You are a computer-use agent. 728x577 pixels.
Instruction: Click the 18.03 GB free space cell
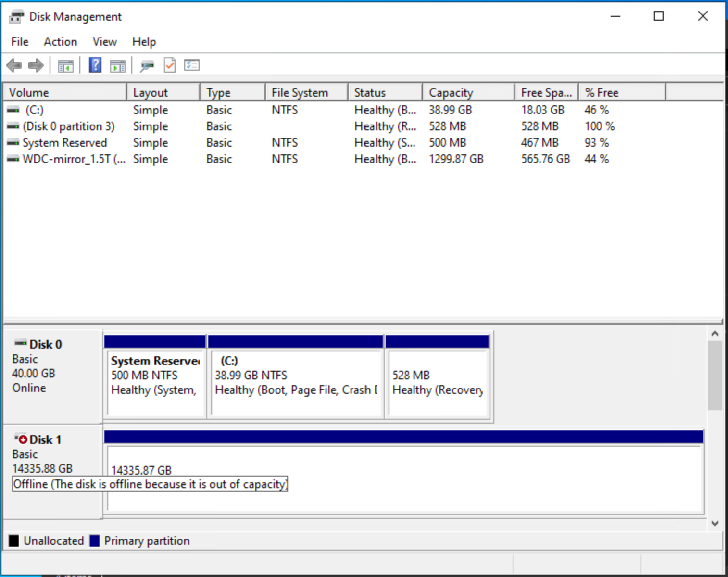(543, 110)
